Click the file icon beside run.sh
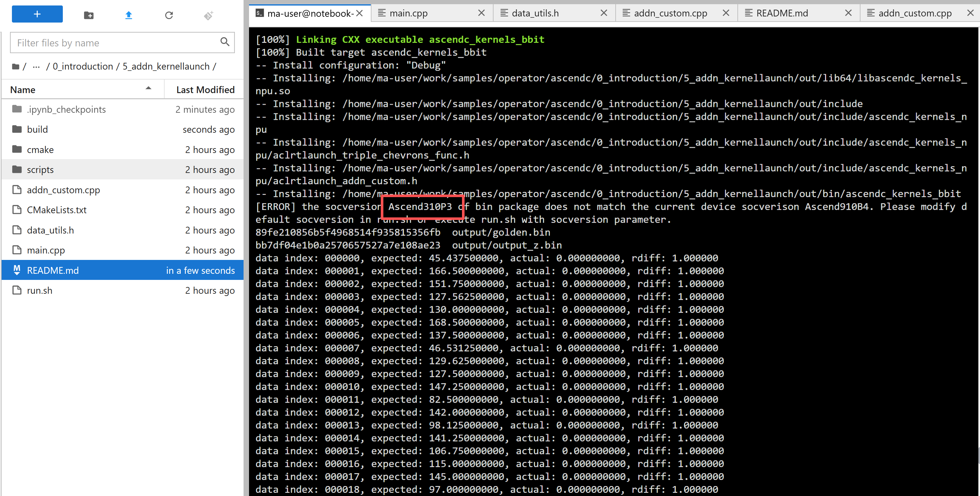This screenshot has height=496, width=980. 17,290
